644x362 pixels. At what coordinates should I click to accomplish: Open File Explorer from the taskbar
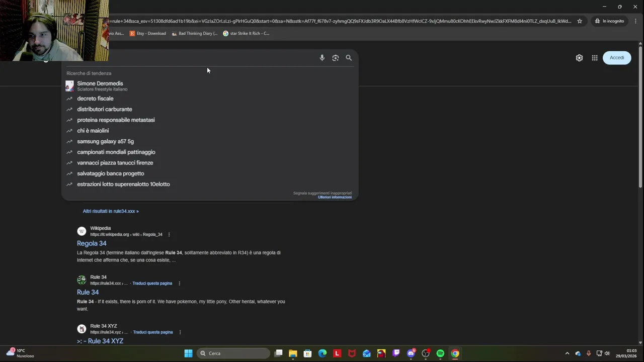pos(293,353)
